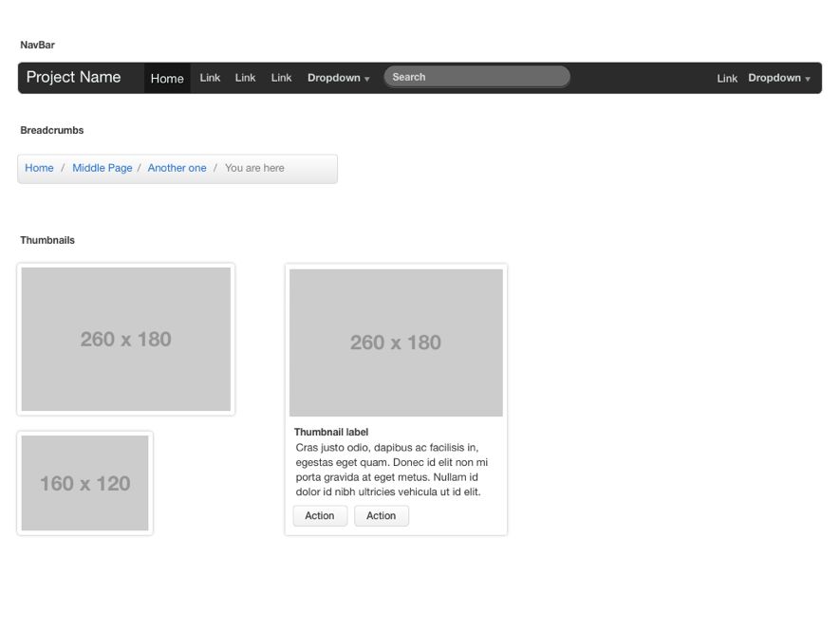840x630 pixels.
Task: Click the Home breadcrumb link
Action: point(39,168)
